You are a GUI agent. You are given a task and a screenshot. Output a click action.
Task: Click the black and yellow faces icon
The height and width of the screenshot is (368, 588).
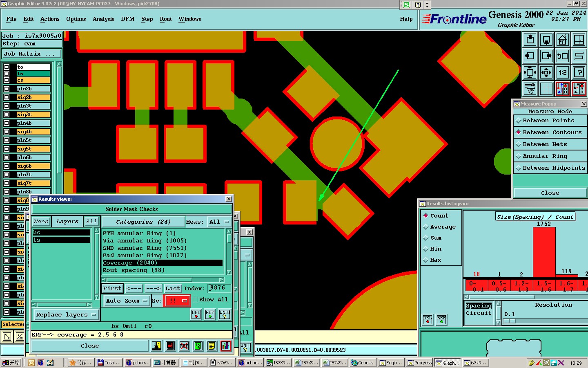pos(156,346)
